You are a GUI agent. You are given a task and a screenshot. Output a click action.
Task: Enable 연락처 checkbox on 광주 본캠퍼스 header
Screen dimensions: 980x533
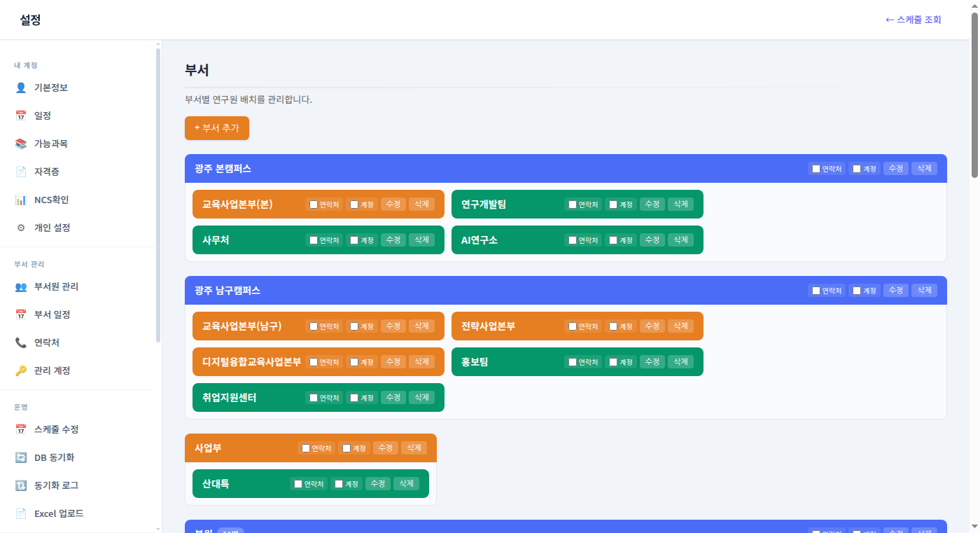click(x=816, y=169)
